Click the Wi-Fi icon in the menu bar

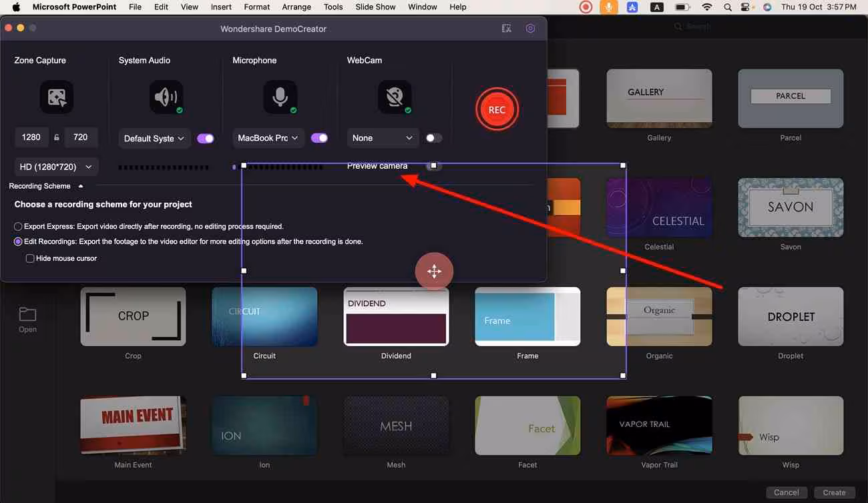click(x=706, y=7)
